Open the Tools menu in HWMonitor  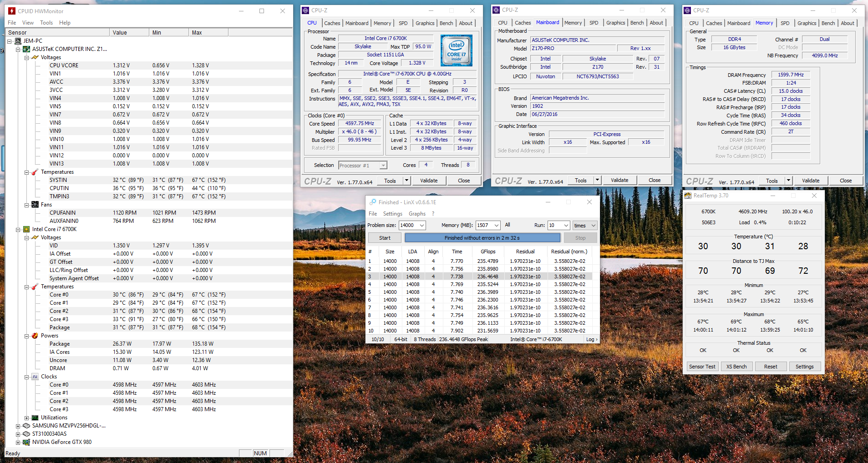click(x=46, y=23)
